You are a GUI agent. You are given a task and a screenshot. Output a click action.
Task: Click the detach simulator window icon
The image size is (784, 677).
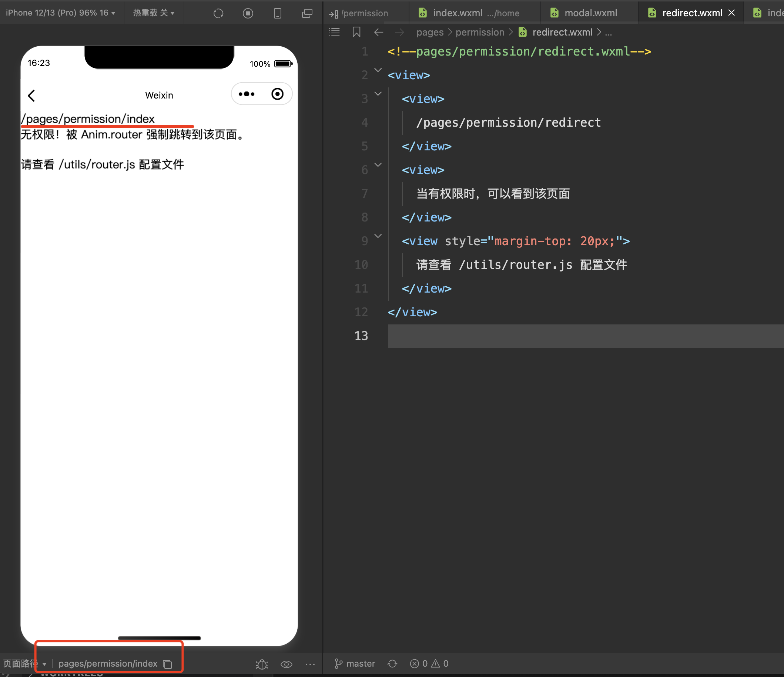point(307,13)
